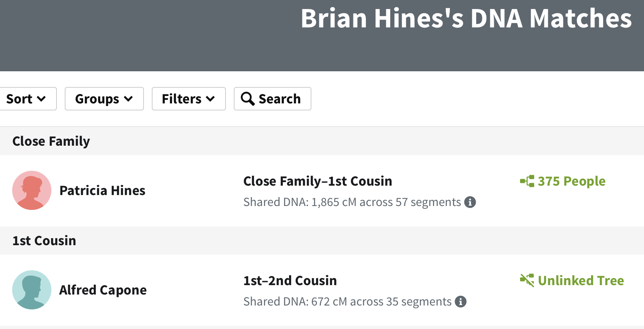View the 375 People family tree link
The width and height of the screenshot is (644, 329).
coord(571,181)
